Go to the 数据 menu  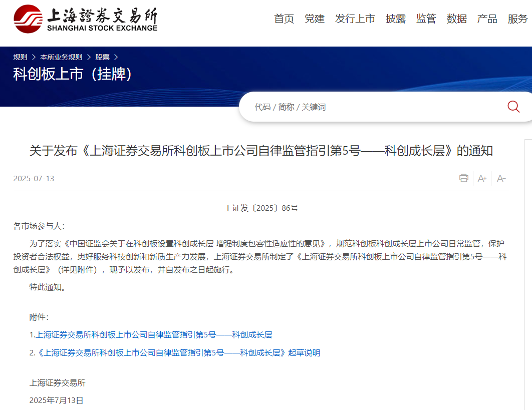point(457,19)
